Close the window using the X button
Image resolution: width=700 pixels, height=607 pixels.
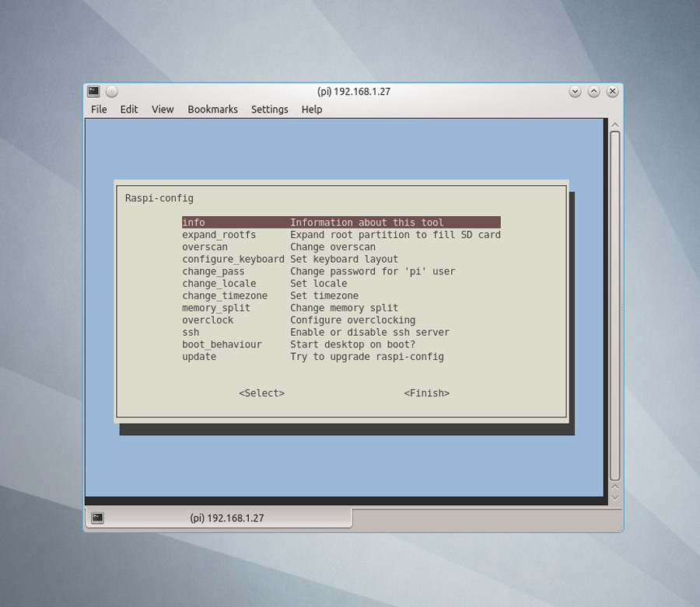pyautogui.click(x=613, y=92)
